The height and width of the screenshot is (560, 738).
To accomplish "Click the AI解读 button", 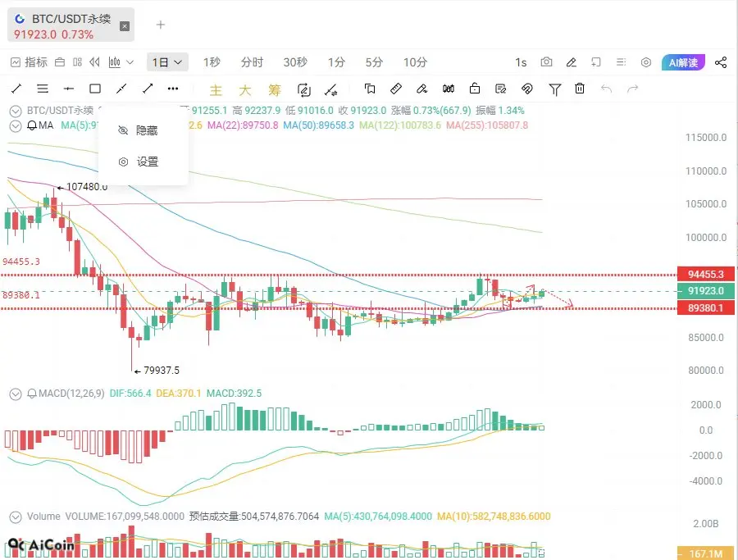I will pos(683,62).
